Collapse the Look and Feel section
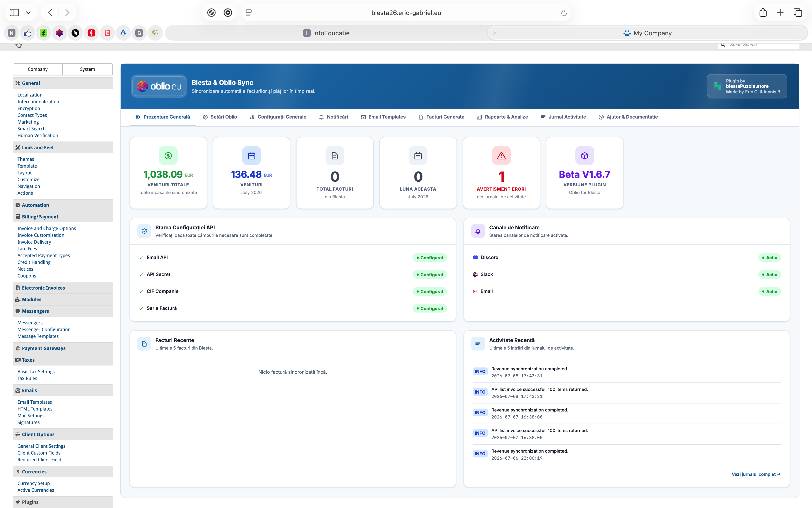Image resolution: width=812 pixels, height=508 pixels. point(63,148)
